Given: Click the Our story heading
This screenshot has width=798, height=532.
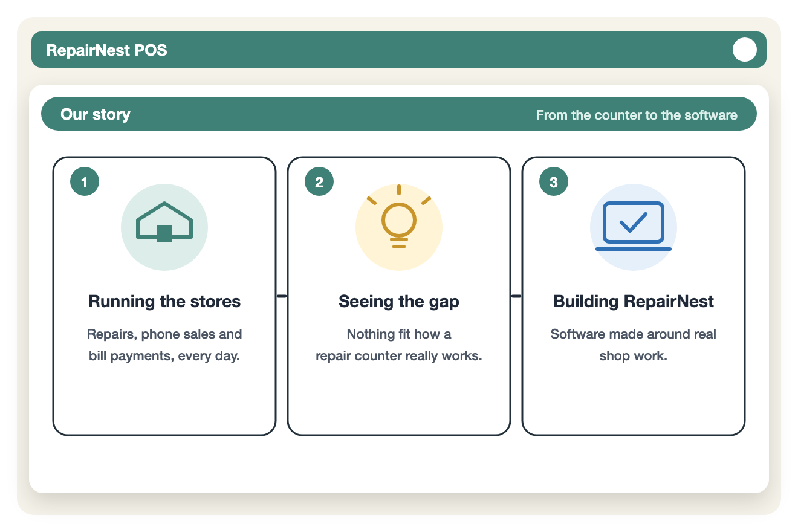Looking at the screenshot, I should point(96,114).
